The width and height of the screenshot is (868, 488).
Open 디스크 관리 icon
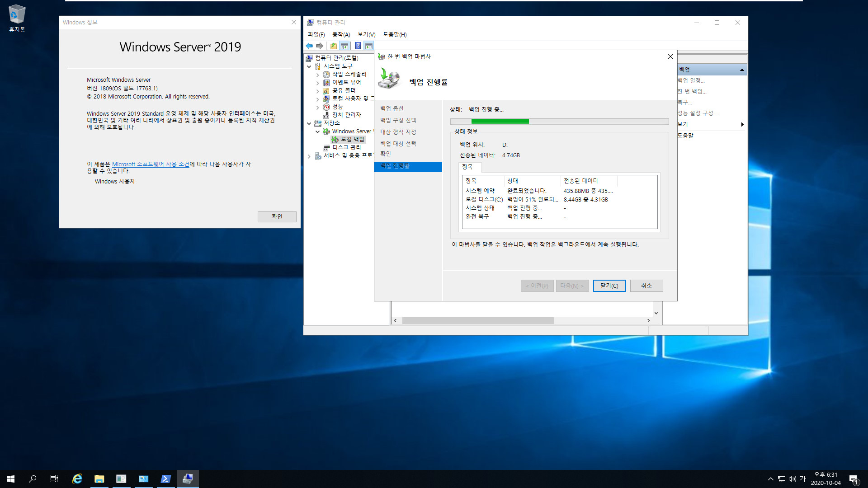(326, 147)
